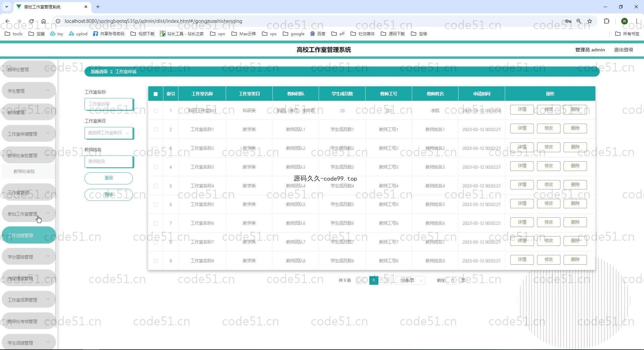Click the 查询 search button

(109, 178)
